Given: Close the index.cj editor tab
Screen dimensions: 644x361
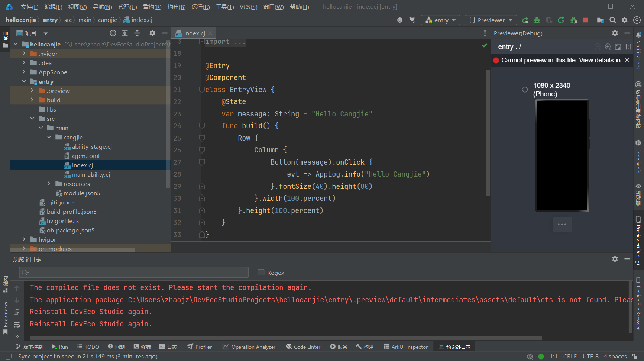Looking at the screenshot, I should coord(210,33).
